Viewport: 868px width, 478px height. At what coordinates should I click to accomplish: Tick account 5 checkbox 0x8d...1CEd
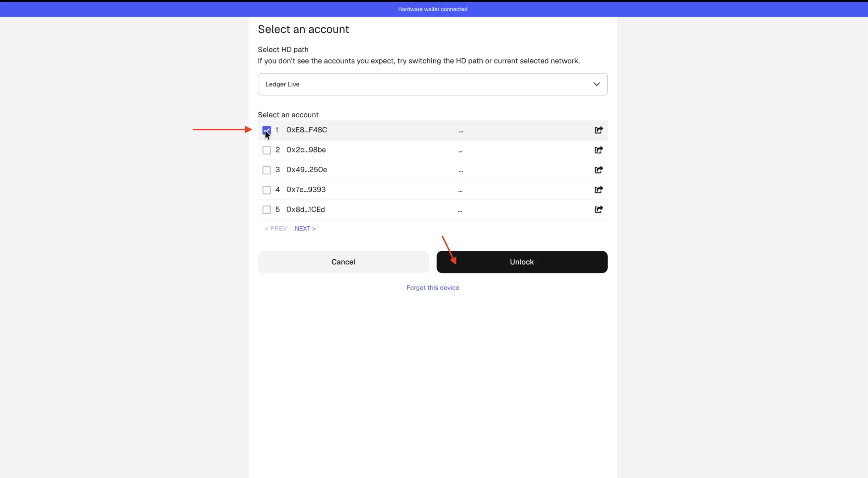click(x=267, y=210)
